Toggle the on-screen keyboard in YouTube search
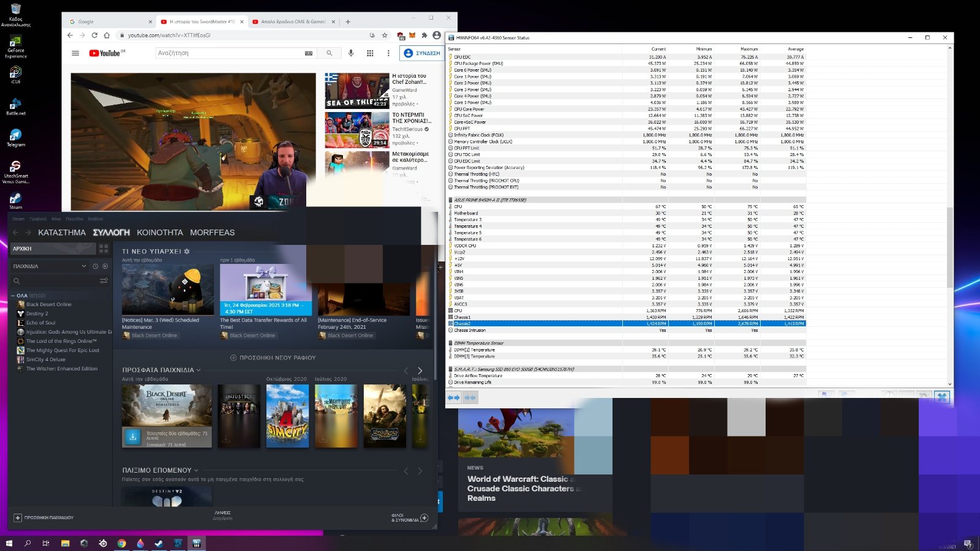Viewport: 980px width, 551px height. tap(309, 53)
